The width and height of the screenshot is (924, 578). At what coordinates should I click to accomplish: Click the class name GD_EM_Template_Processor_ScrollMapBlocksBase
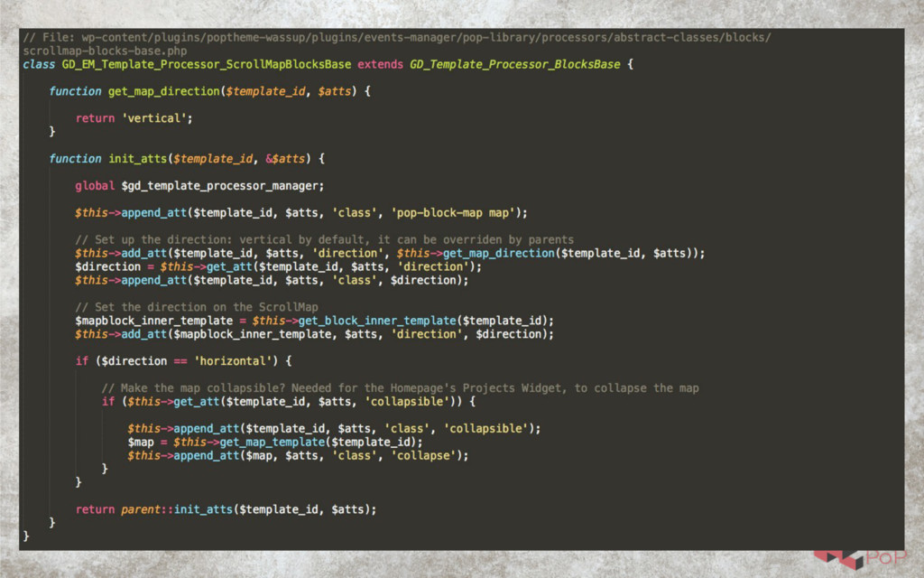point(207,64)
